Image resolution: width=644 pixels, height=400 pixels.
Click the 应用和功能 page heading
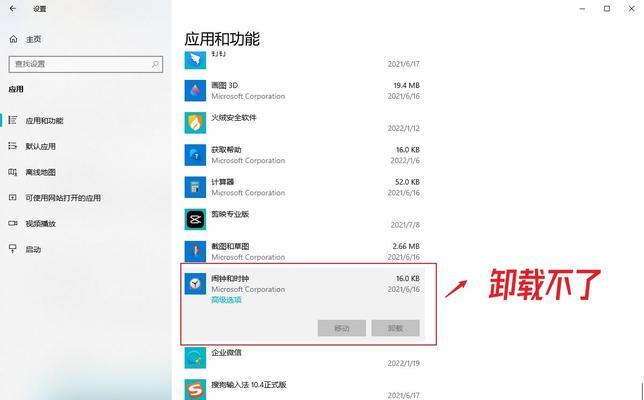coord(222,39)
